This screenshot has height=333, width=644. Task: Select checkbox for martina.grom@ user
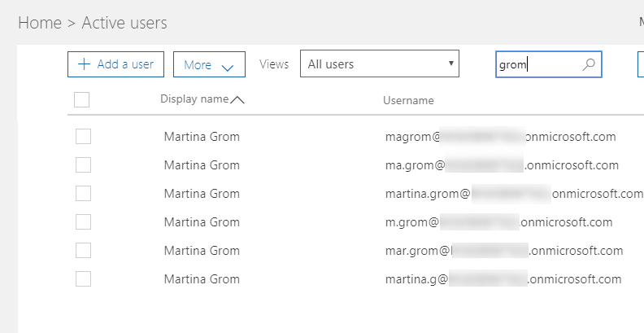coord(84,193)
